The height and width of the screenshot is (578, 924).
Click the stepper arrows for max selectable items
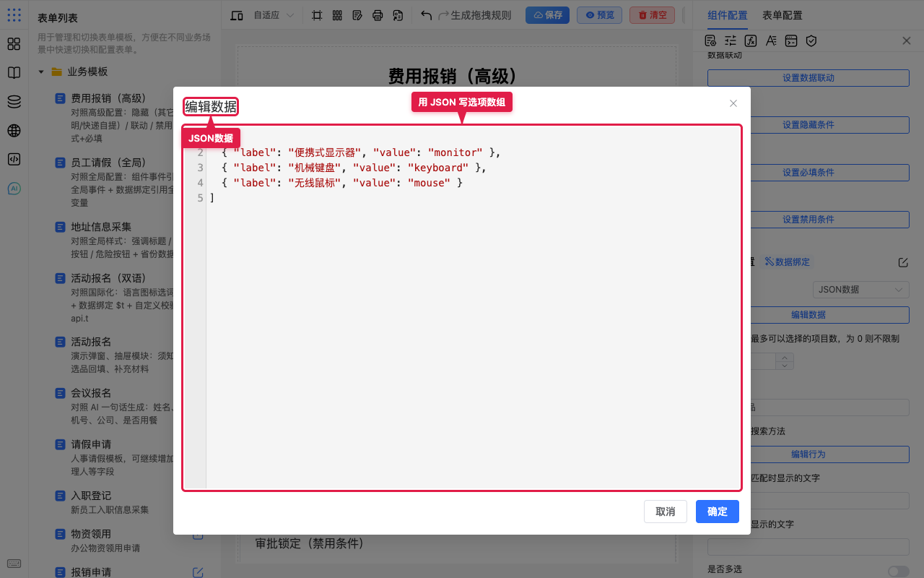pos(785,361)
